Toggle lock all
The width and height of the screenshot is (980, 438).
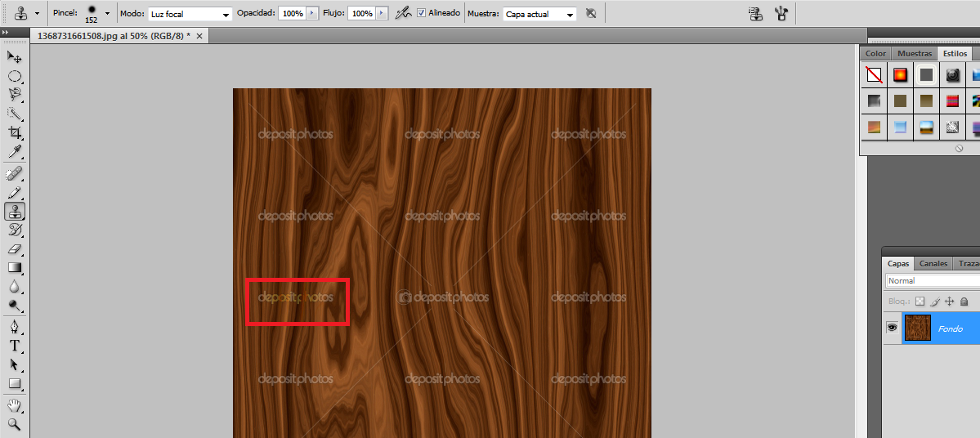964,302
